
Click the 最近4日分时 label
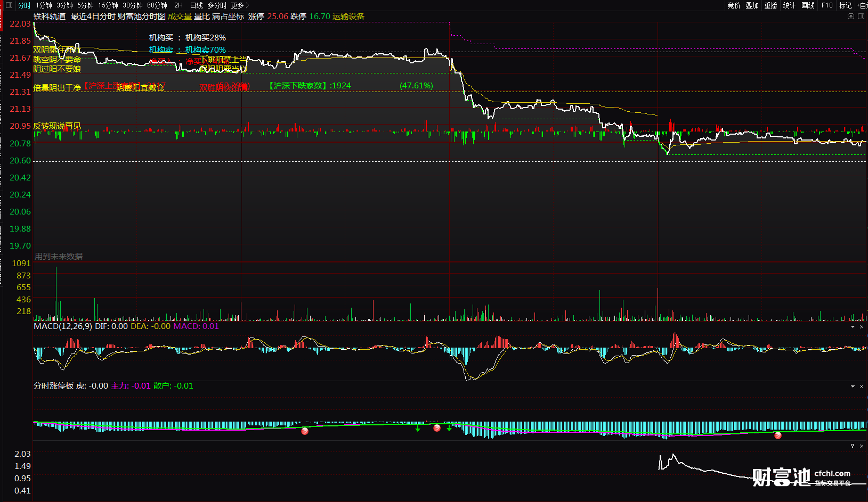(x=93, y=17)
